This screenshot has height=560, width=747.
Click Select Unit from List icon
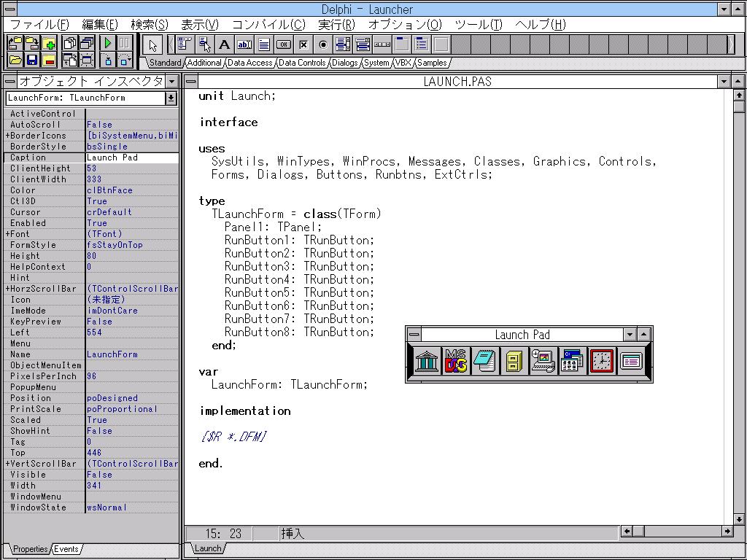[x=71, y=43]
